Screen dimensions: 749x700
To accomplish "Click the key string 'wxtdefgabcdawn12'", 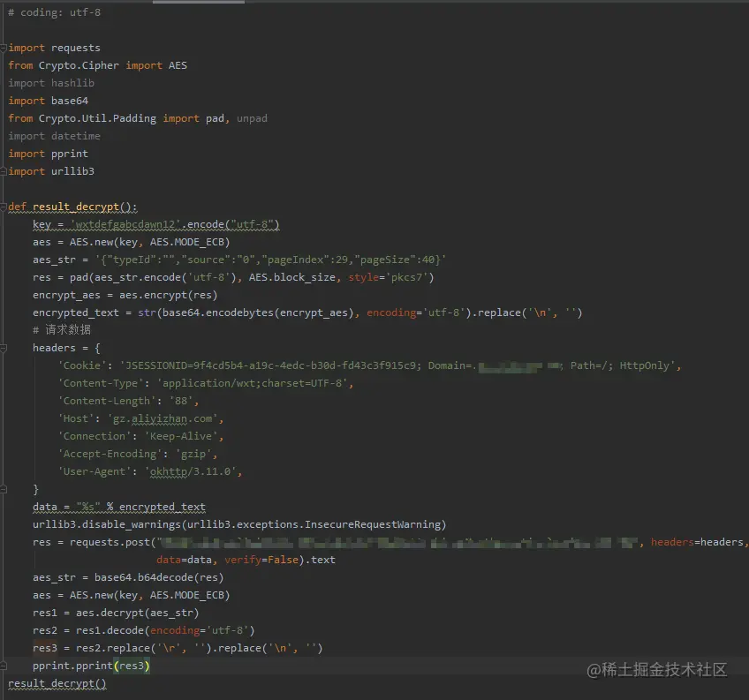I will [125, 224].
